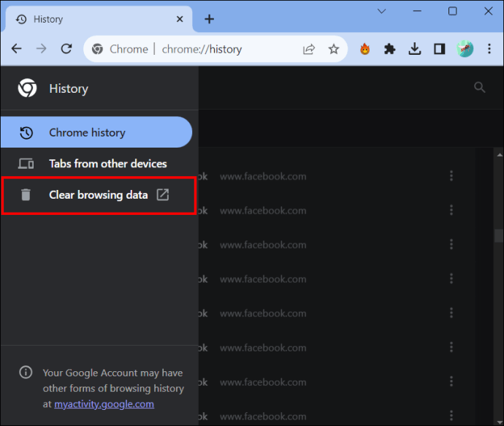Bookmark this tab with the star icon
504x426 pixels.
pyautogui.click(x=334, y=49)
